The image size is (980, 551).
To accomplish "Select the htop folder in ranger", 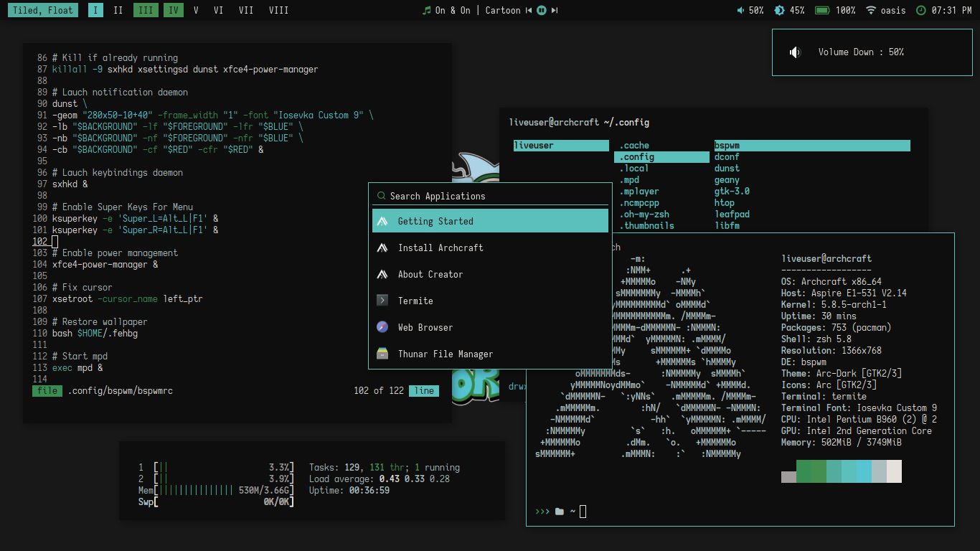I will point(725,203).
